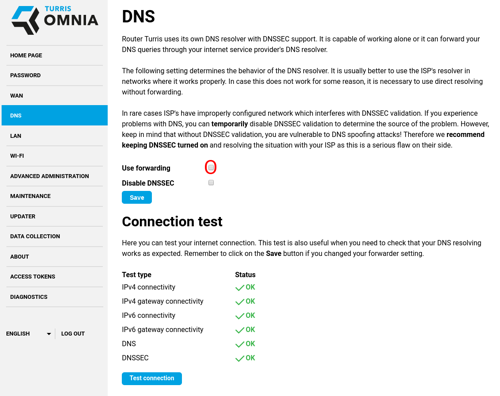This screenshot has height=396, width=500.
Task: Open the Data Collection page
Action: [35, 236]
